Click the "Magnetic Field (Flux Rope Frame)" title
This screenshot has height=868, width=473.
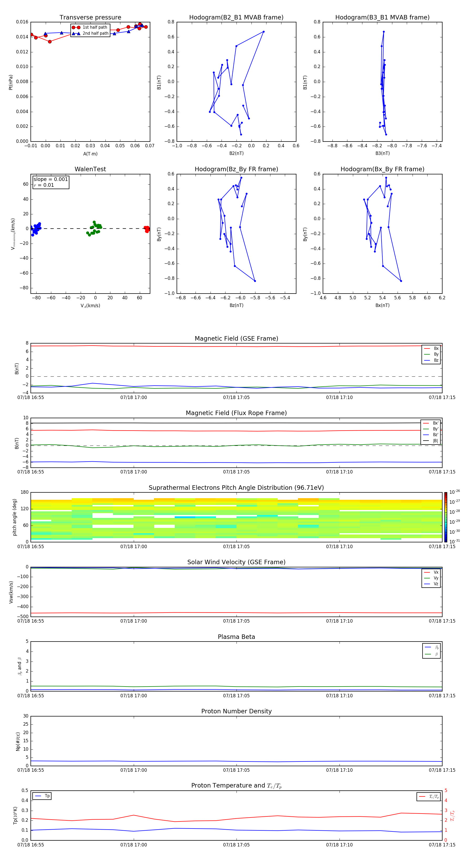236,413
